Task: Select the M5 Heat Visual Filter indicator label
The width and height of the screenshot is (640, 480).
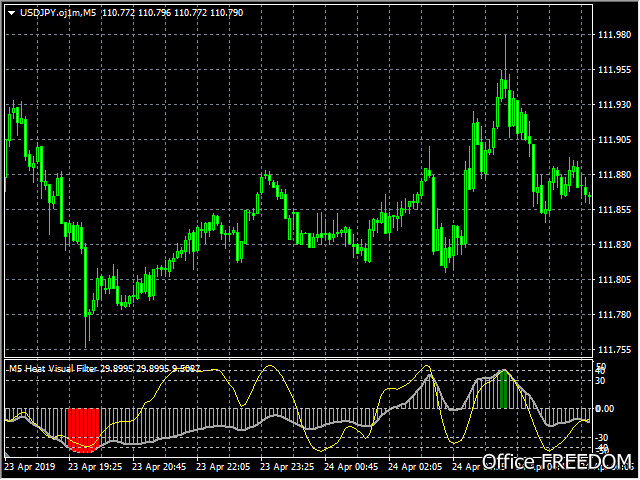Action: (x=53, y=369)
